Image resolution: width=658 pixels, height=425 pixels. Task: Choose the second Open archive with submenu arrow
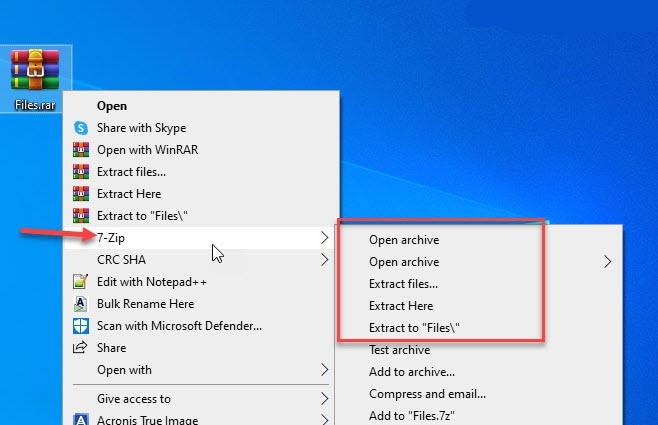pyautogui.click(x=479, y=262)
